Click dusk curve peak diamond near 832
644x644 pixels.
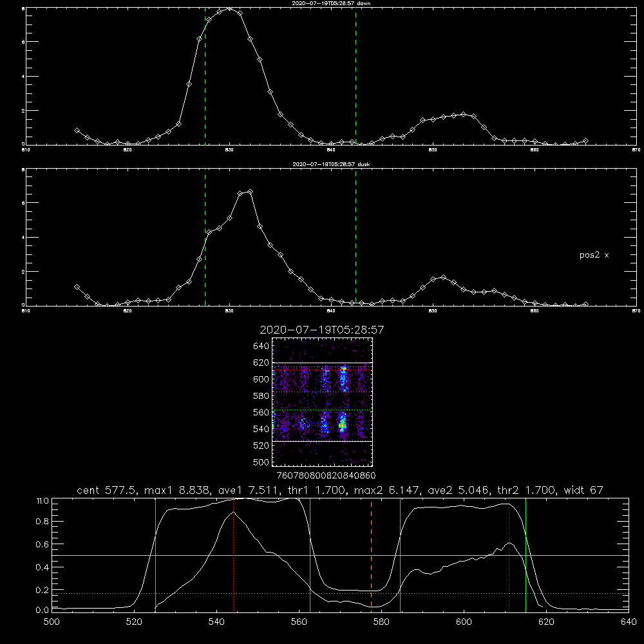(250, 192)
